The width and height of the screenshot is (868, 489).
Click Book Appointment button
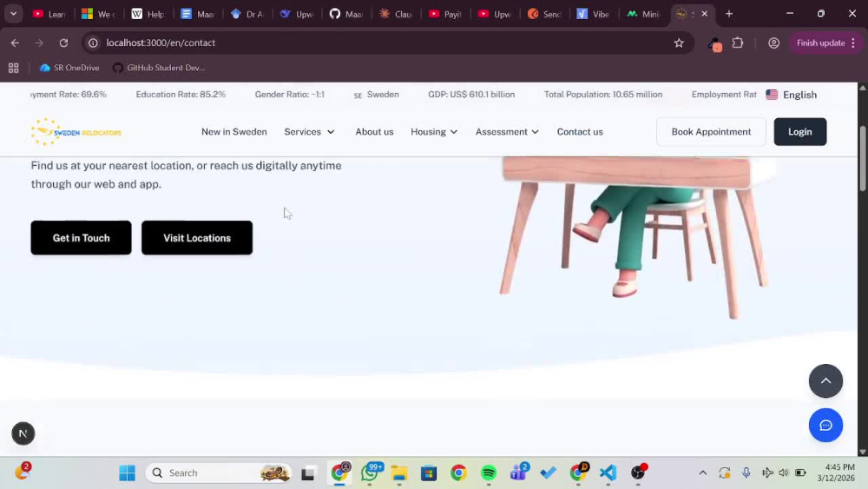pyautogui.click(x=712, y=132)
